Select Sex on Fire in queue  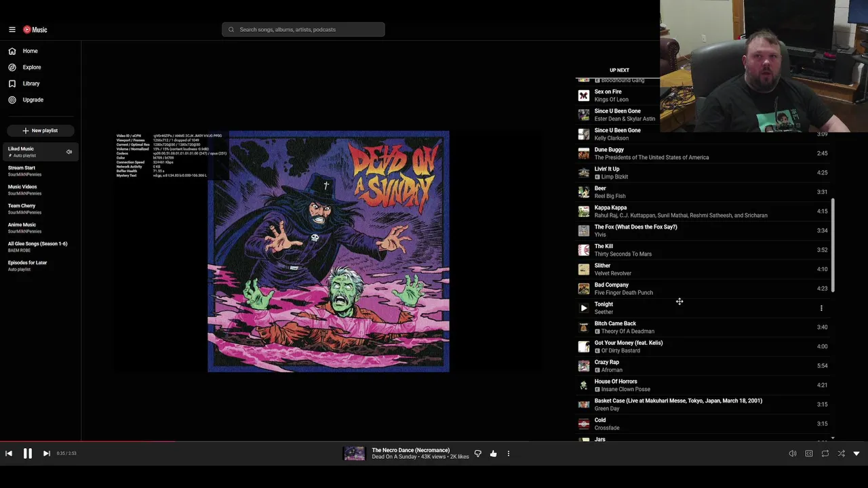pyautogui.click(x=703, y=96)
